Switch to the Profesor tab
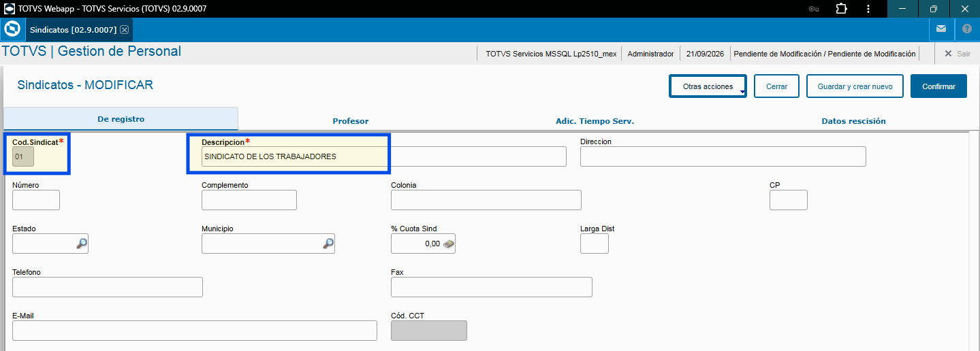Screen dimensions: 980x351 point(351,121)
